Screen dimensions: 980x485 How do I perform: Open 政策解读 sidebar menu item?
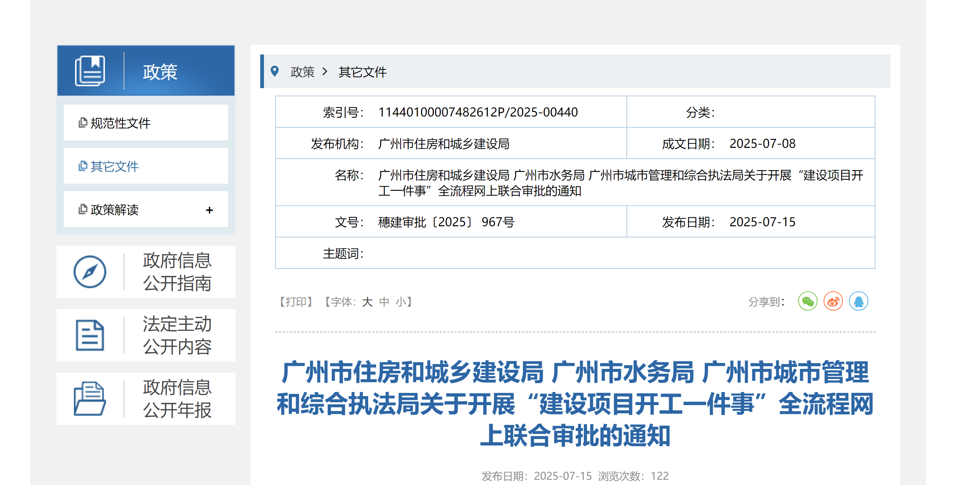click(146, 209)
